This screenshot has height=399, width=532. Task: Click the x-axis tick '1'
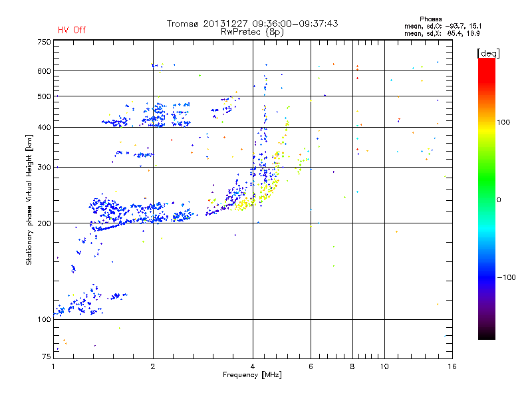tap(53, 366)
